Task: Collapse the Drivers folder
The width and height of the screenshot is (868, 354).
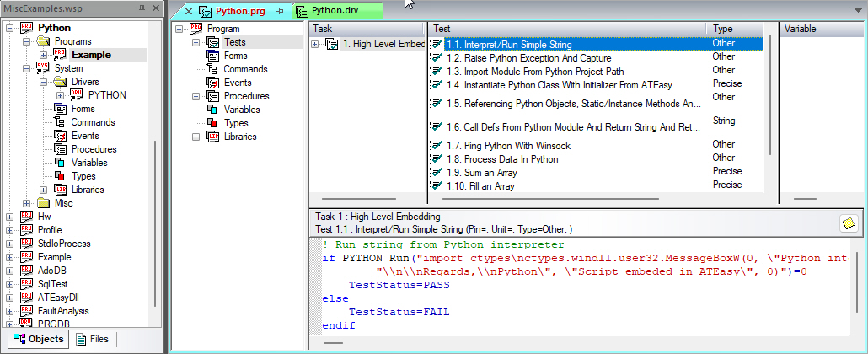Action: 44,82
